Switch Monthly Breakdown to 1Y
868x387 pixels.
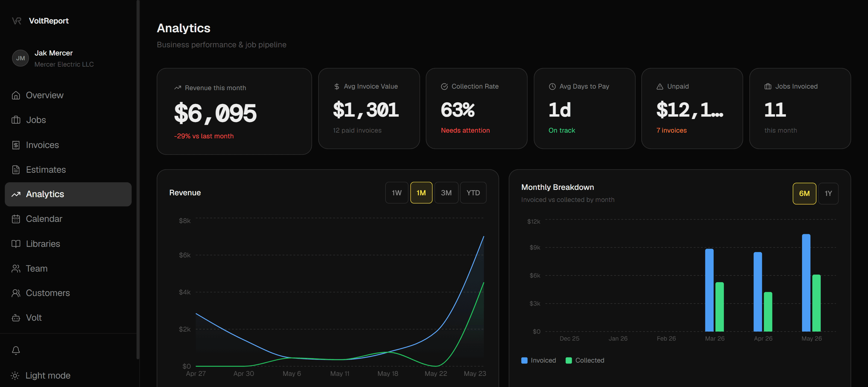[828, 193]
